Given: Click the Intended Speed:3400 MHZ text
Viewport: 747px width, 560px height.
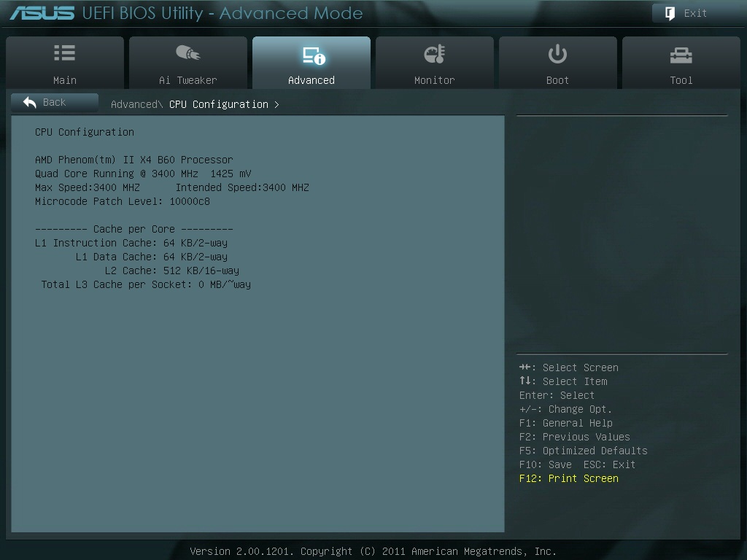Looking at the screenshot, I should click(x=242, y=187).
